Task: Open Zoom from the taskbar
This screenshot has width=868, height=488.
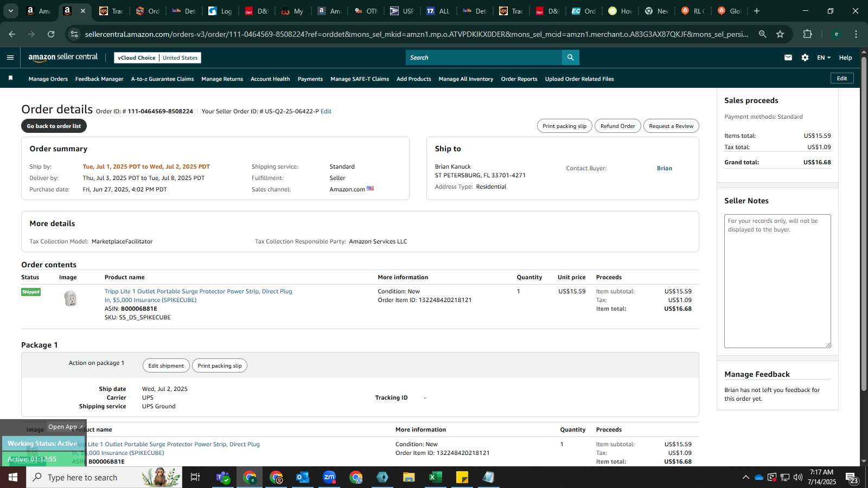Action: click(x=329, y=477)
